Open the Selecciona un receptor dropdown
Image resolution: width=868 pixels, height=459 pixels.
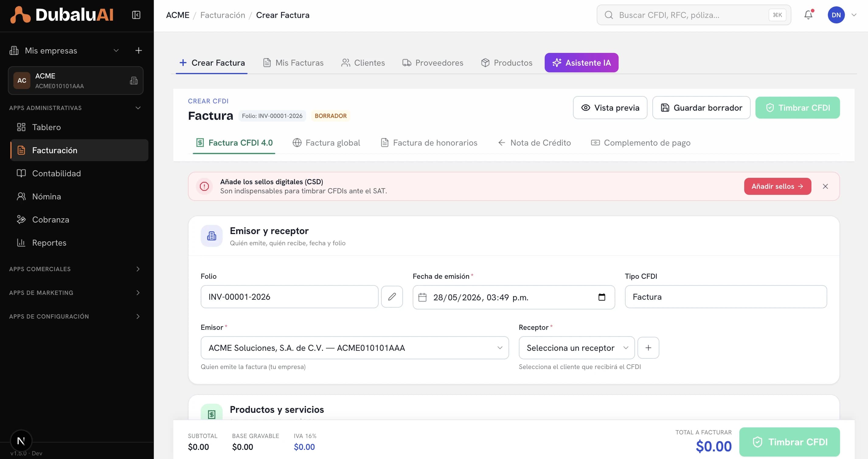point(577,348)
